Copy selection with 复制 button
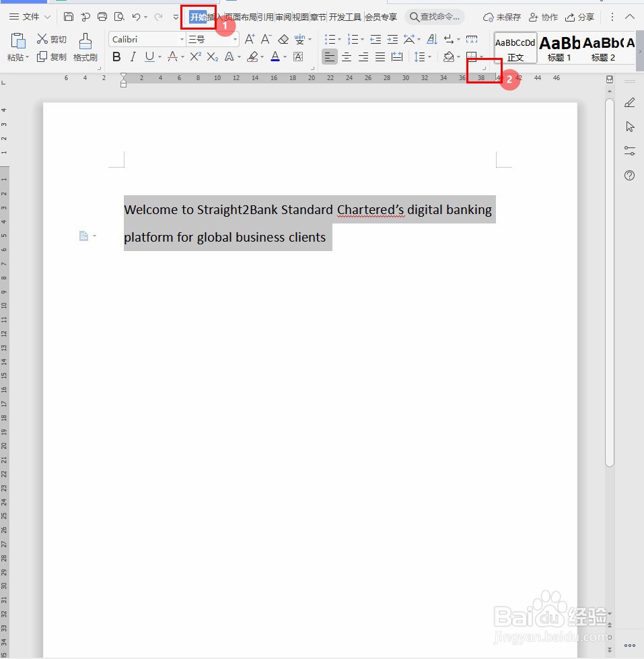This screenshot has height=659, width=644. tap(52, 57)
